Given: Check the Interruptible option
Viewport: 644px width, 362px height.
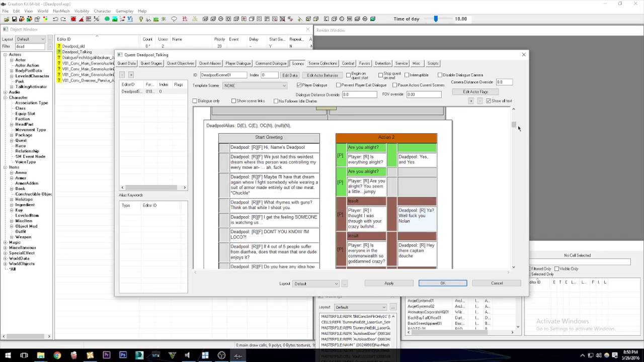Looking at the screenshot, I should [407, 75].
